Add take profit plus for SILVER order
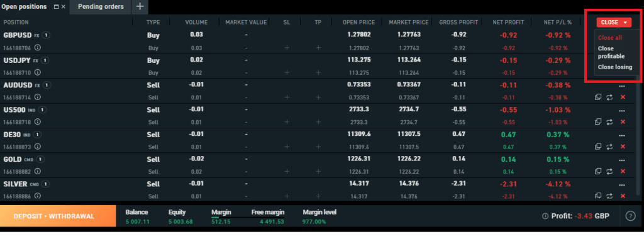 click(x=318, y=196)
